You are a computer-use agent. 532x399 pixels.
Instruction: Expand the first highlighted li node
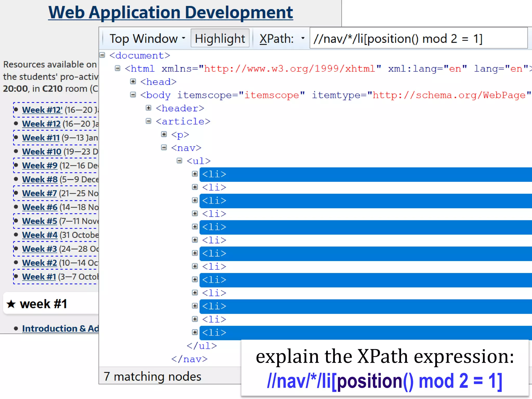195,174
